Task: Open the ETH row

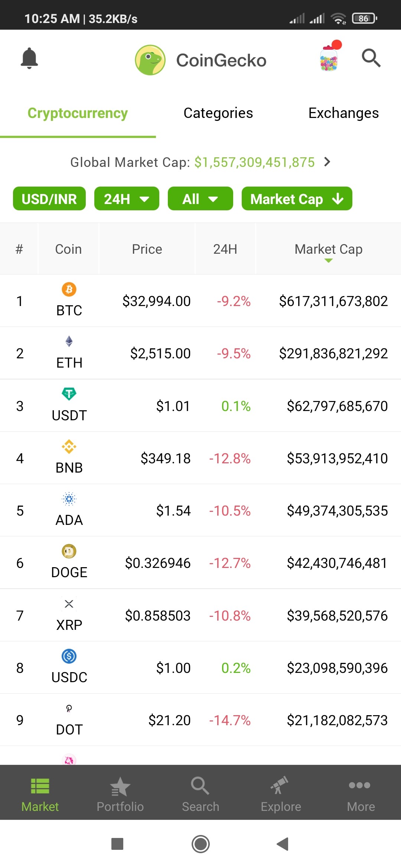Action: [x=200, y=353]
